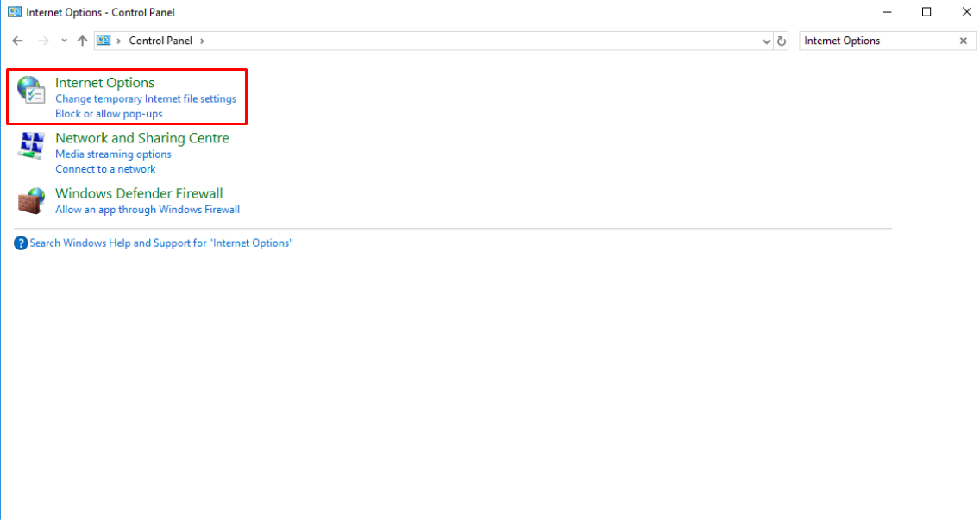Expand chevron after Control Panel breadcrumb
This screenshot has height=523, width=980.
(202, 41)
